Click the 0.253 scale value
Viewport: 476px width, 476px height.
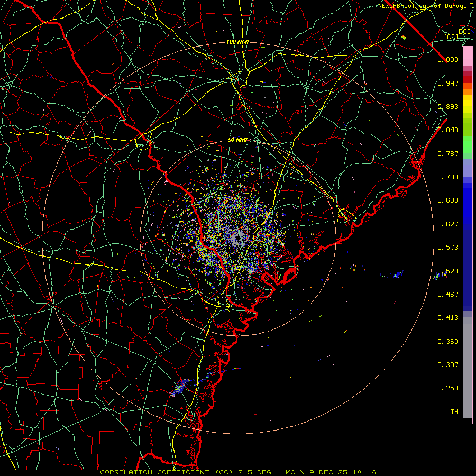tap(448, 388)
